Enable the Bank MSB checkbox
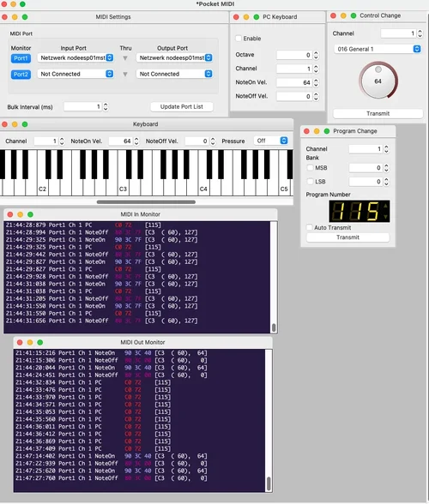 click(x=310, y=168)
